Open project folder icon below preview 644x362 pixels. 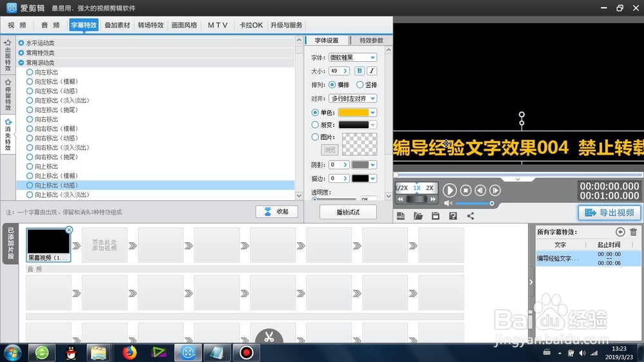(418, 216)
